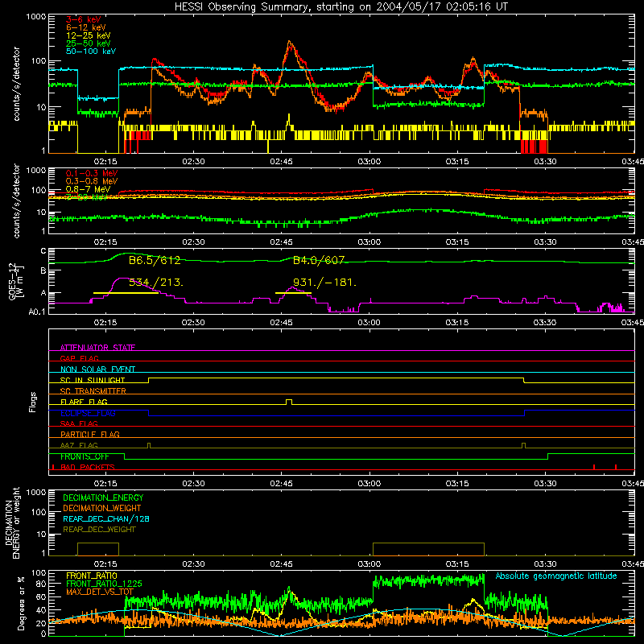Image resolution: width=644 pixels, height=644 pixels.
Task: Click the 'B6.5/612' flare annotation
Action: point(155,260)
